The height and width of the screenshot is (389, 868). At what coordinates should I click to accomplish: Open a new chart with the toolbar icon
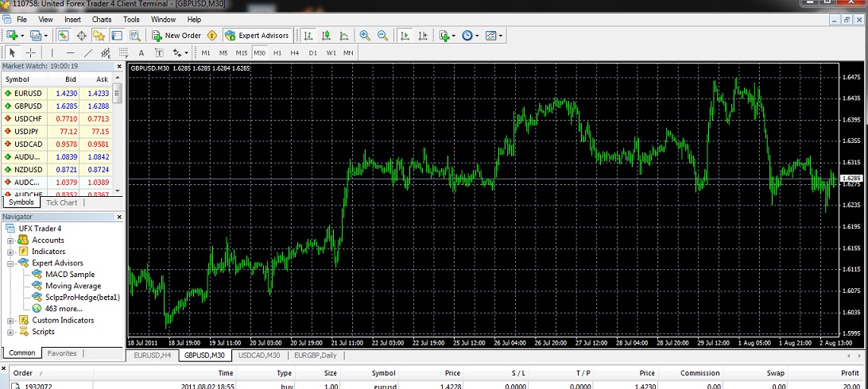[12, 36]
